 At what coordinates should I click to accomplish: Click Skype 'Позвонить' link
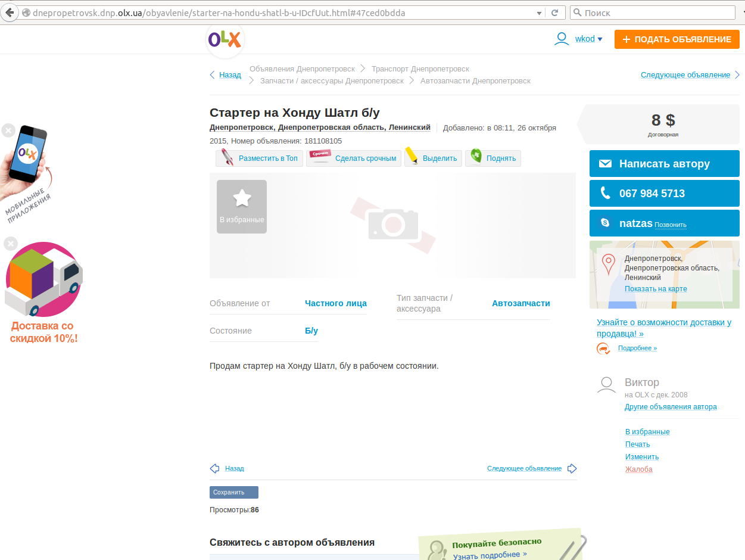[671, 225]
